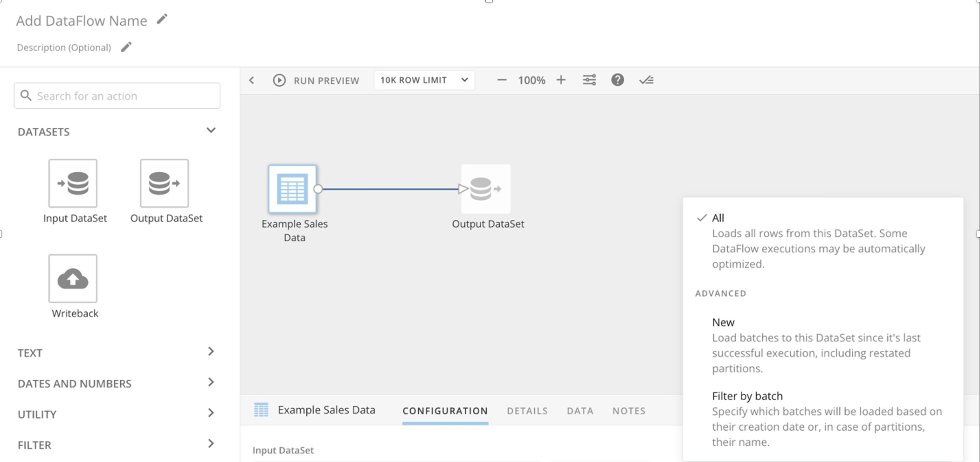Click the pencil to edit DataFlow name
This screenshot has width=980, height=462.
162,20
